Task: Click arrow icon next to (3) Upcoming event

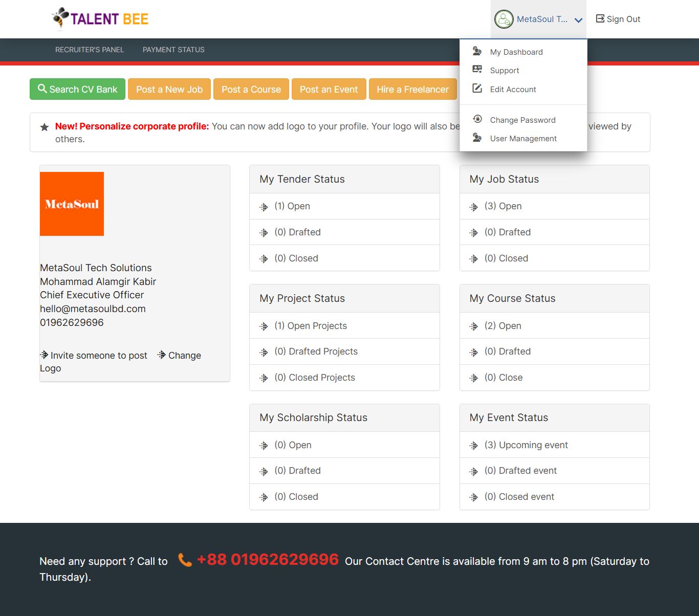Action: coord(474,446)
